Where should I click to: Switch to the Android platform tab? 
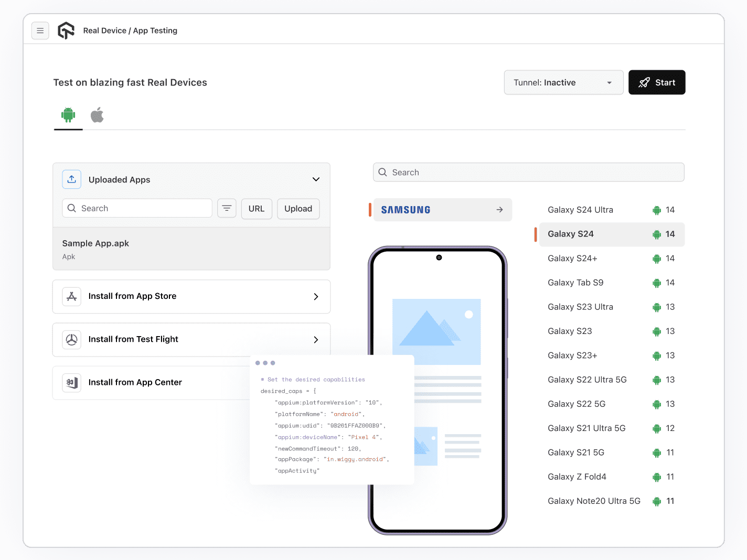click(x=68, y=115)
